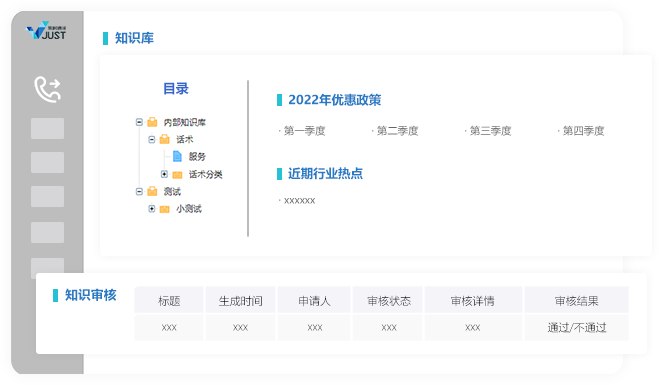Open the 第二季度 link

[397, 131]
